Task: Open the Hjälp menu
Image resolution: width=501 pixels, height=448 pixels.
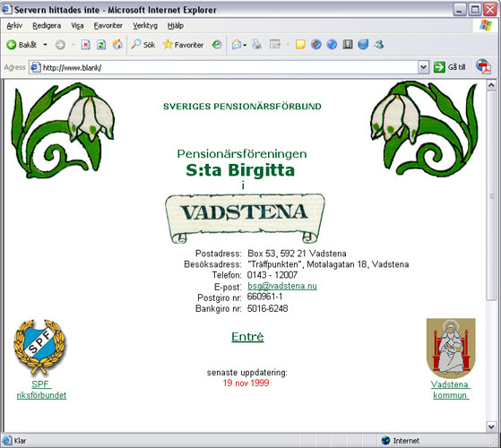Action: point(176,26)
